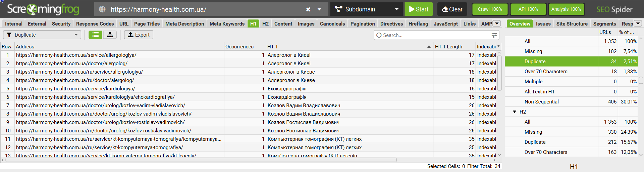Show more main tabs overflow arrow
Viewport: 644px width, 172px height.
(x=497, y=24)
